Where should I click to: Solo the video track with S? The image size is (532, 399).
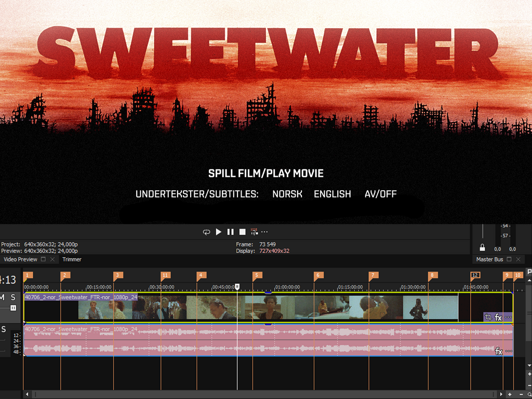coord(13,297)
